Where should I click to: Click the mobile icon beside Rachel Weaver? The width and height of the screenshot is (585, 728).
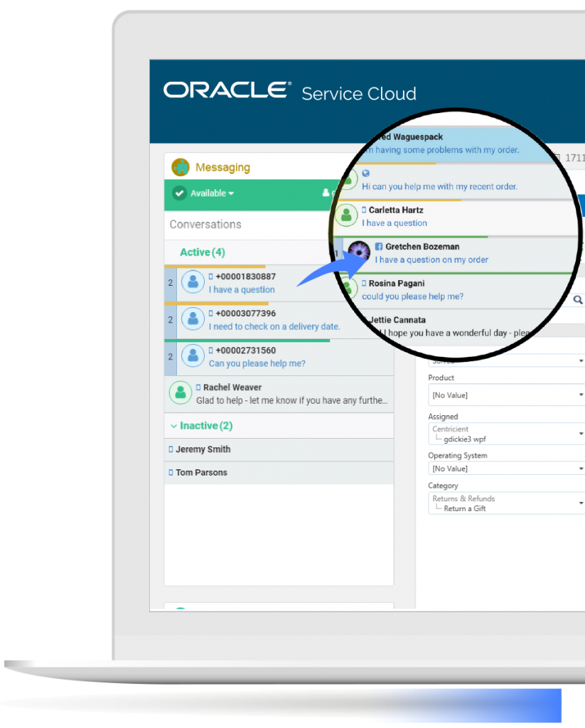click(x=198, y=387)
